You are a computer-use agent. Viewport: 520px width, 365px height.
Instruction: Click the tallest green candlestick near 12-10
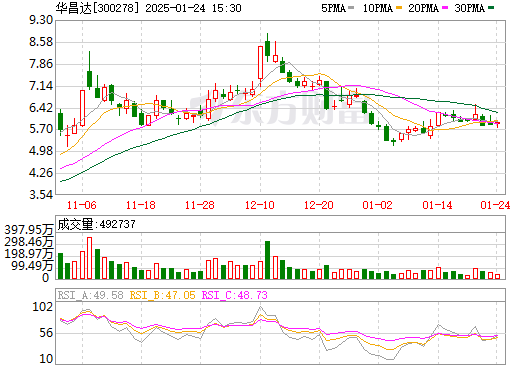click(x=267, y=48)
